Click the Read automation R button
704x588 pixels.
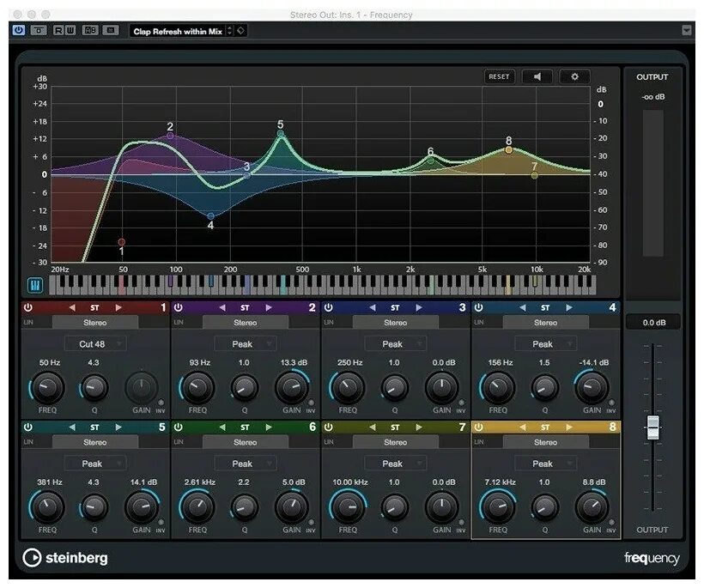pos(58,31)
